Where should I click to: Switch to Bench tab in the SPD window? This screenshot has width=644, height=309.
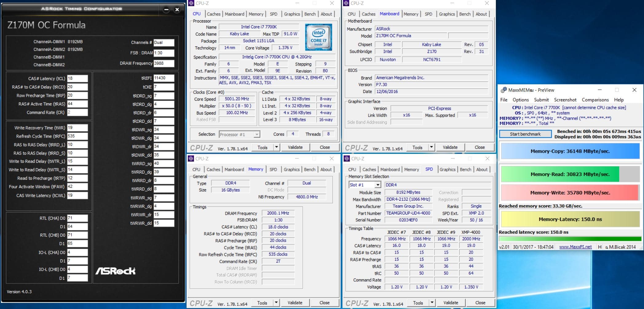[465, 170]
